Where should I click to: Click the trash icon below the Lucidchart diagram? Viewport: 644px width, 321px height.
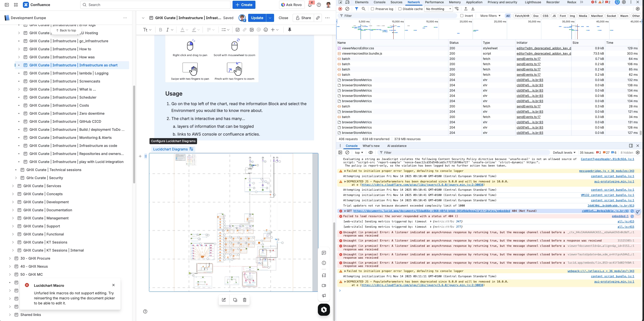tap(244, 300)
